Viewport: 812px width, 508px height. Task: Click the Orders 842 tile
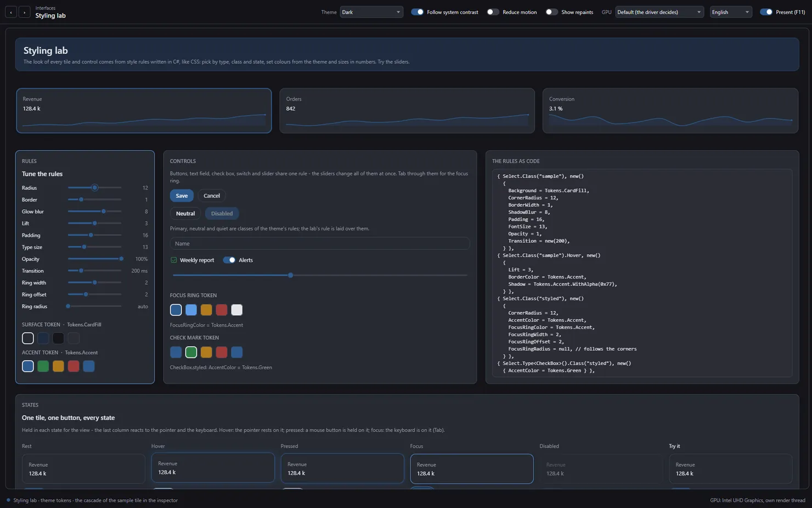pyautogui.click(x=407, y=111)
